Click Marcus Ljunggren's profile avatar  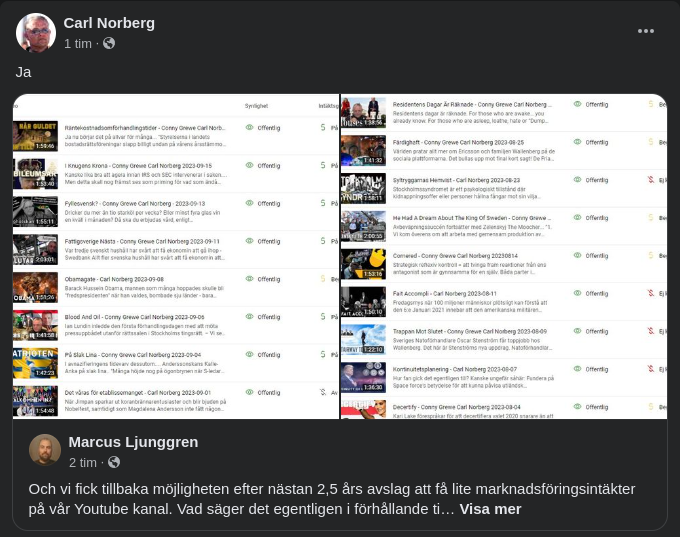point(45,450)
